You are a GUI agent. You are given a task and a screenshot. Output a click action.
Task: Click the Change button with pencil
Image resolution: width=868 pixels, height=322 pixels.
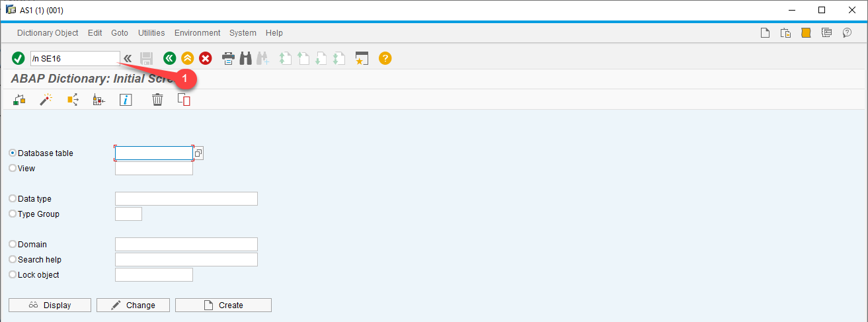(x=133, y=305)
